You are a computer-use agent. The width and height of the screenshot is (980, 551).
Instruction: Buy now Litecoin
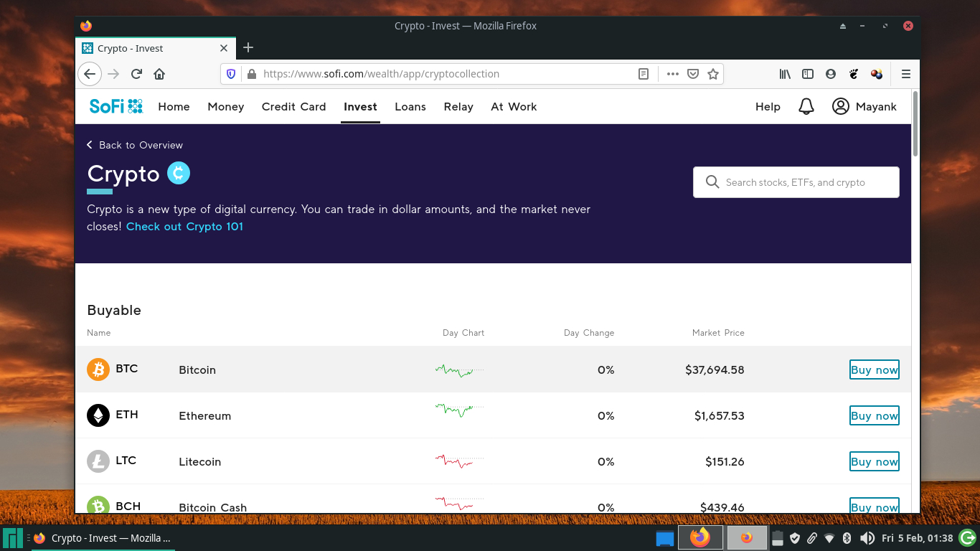[x=874, y=461]
